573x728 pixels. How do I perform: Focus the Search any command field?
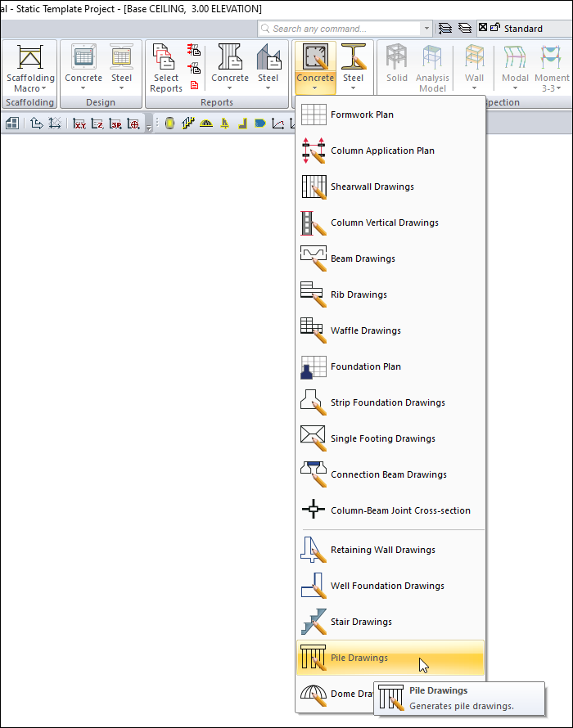click(340, 29)
